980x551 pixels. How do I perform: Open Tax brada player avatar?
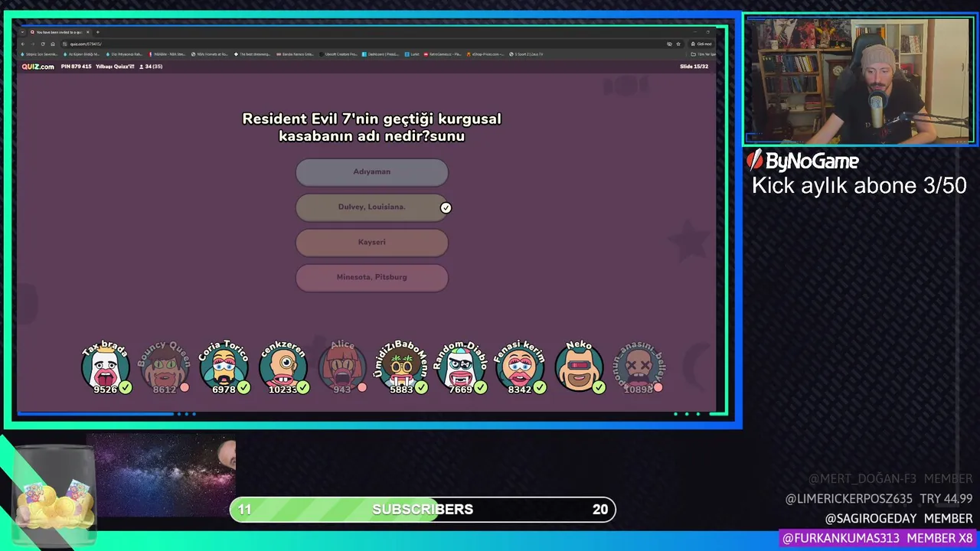click(105, 368)
